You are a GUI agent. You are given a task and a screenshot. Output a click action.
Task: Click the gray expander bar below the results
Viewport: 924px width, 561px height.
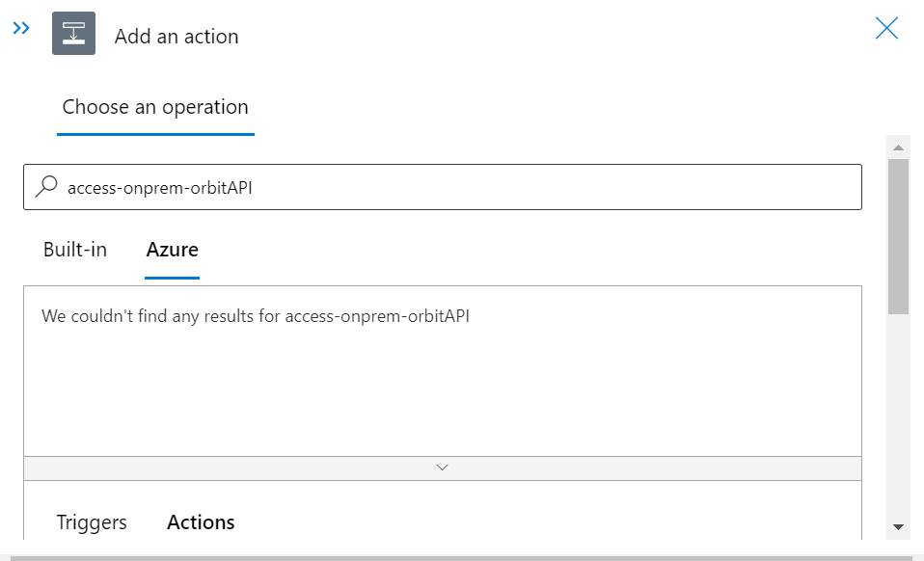(442, 467)
